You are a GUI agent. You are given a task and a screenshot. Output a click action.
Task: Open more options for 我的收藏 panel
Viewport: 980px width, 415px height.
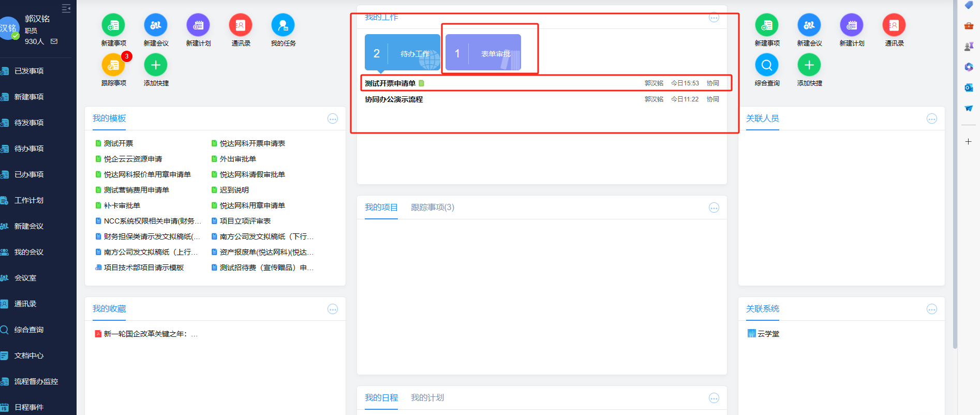[333, 309]
